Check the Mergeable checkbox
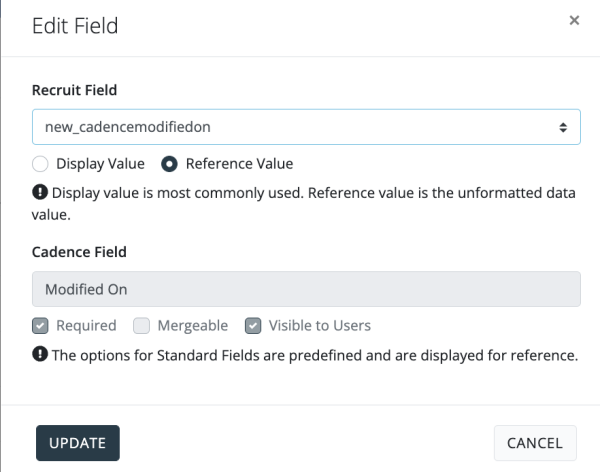This screenshot has height=472, width=600. click(141, 325)
